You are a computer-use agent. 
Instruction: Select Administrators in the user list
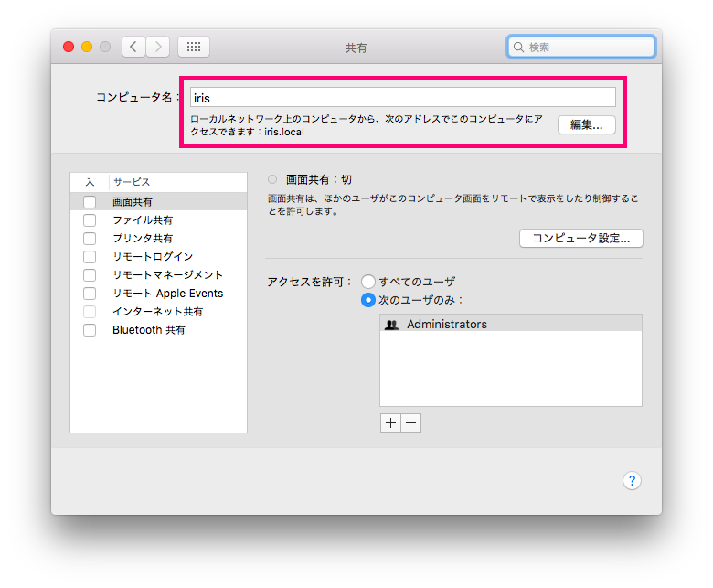click(x=446, y=325)
